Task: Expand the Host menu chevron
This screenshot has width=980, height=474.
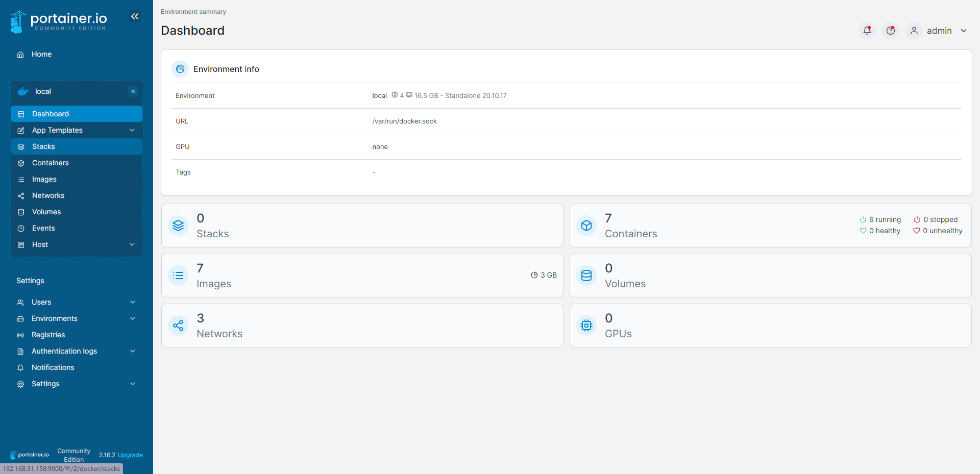Action: pyautogui.click(x=132, y=244)
